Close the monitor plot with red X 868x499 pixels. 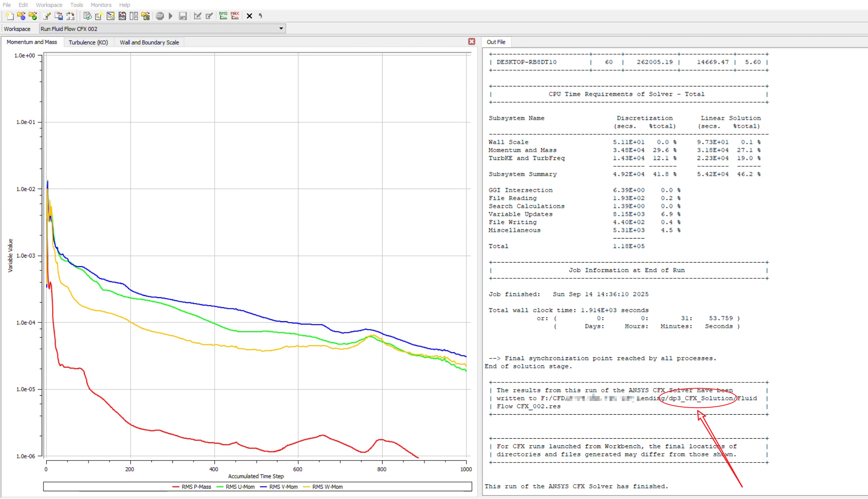[x=471, y=41]
